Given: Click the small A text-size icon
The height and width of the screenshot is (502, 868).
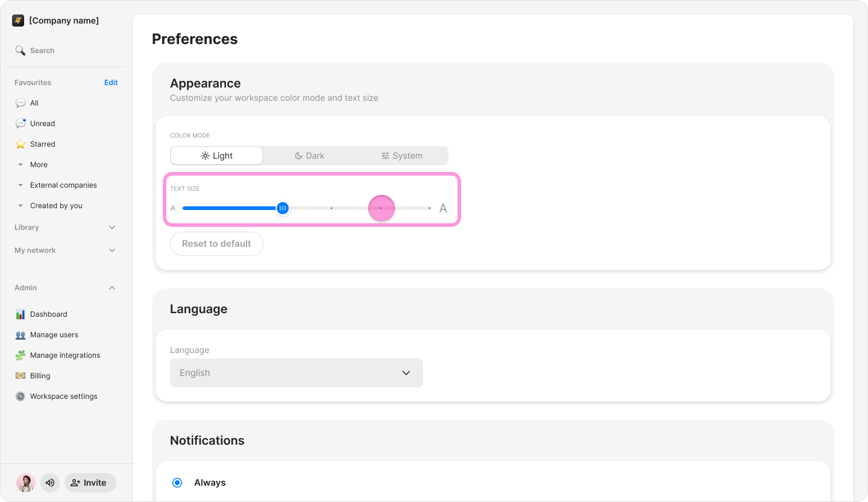Looking at the screenshot, I should pos(173,208).
